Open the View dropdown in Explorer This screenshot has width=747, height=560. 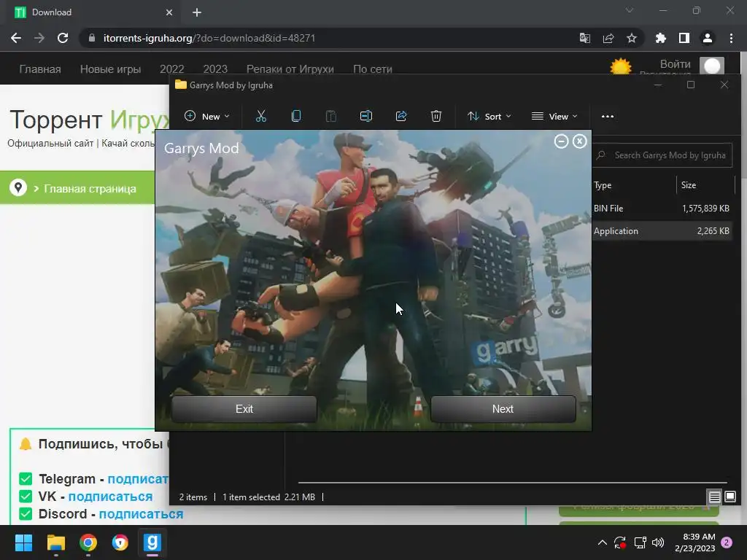[x=554, y=116]
